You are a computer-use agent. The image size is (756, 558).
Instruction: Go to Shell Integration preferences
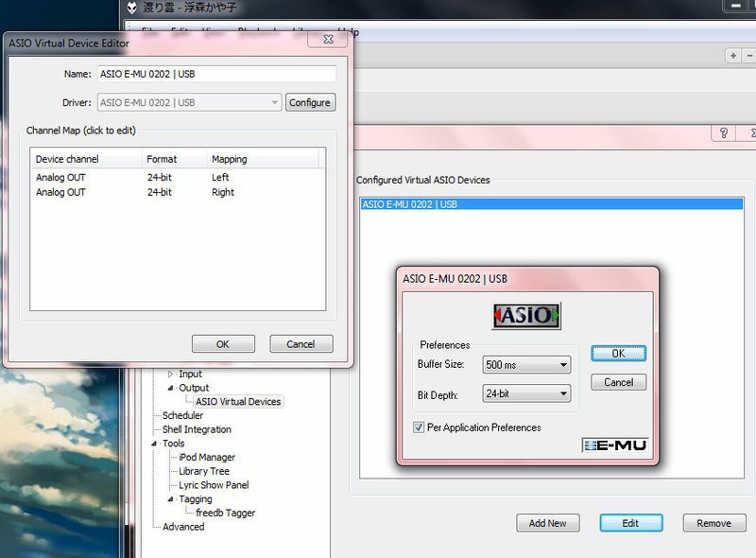(197, 429)
